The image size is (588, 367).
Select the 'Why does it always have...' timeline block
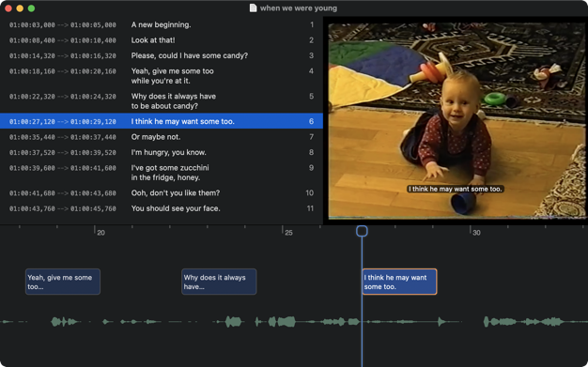[x=219, y=282]
